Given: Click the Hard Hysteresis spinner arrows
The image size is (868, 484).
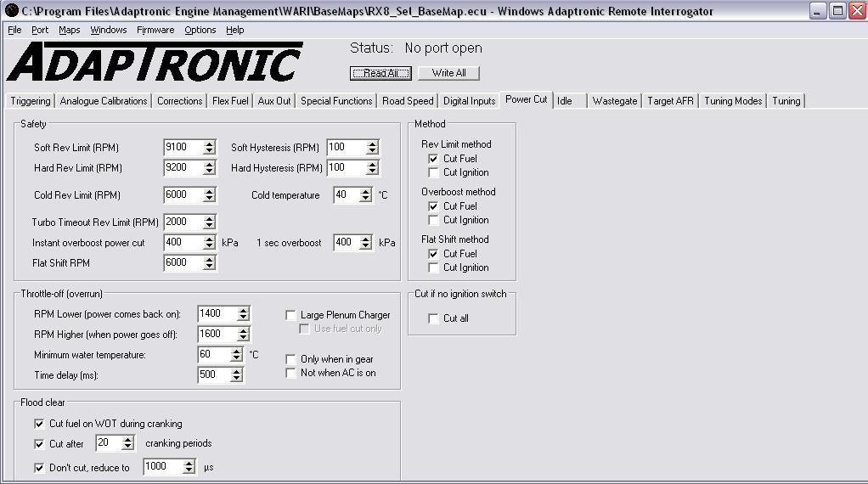Looking at the screenshot, I should click(x=372, y=167).
